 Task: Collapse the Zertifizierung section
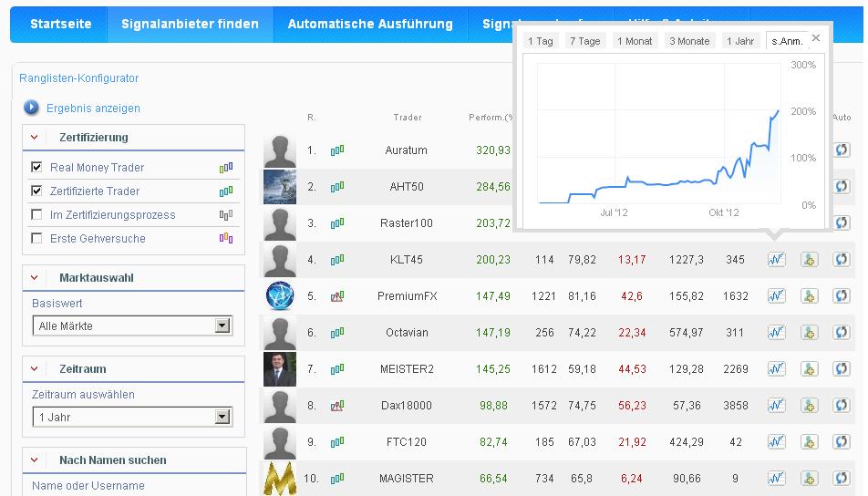point(35,138)
